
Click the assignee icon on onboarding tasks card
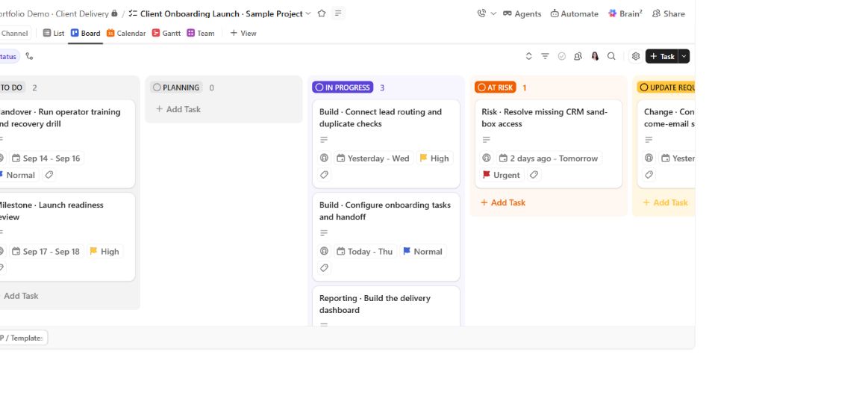pyautogui.click(x=325, y=251)
